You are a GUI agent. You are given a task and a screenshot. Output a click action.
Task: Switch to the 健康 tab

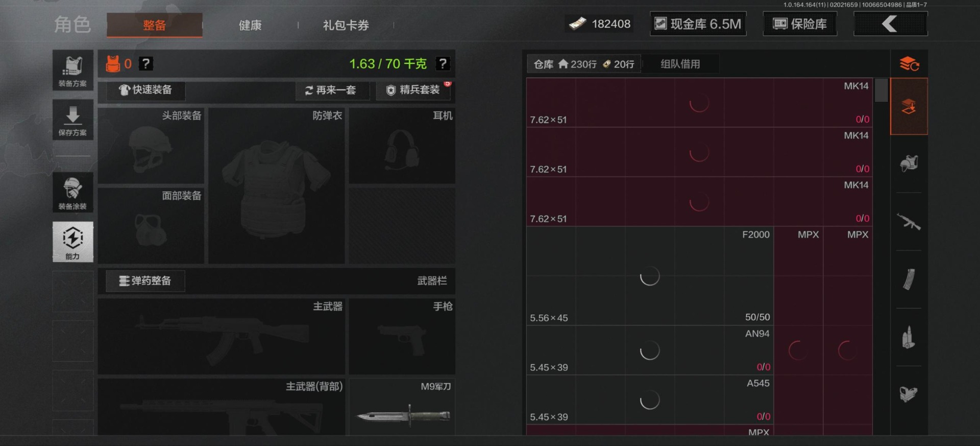pos(250,25)
